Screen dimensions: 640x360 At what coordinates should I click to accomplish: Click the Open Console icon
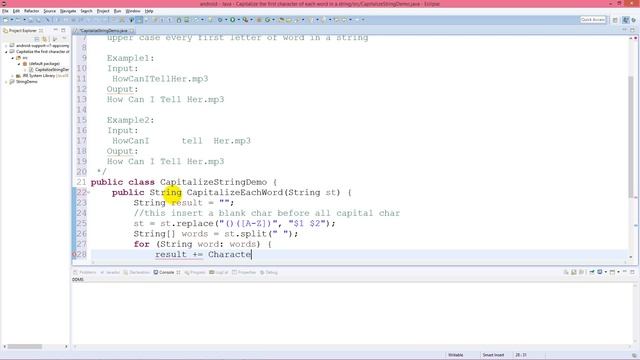click(612, 272)
